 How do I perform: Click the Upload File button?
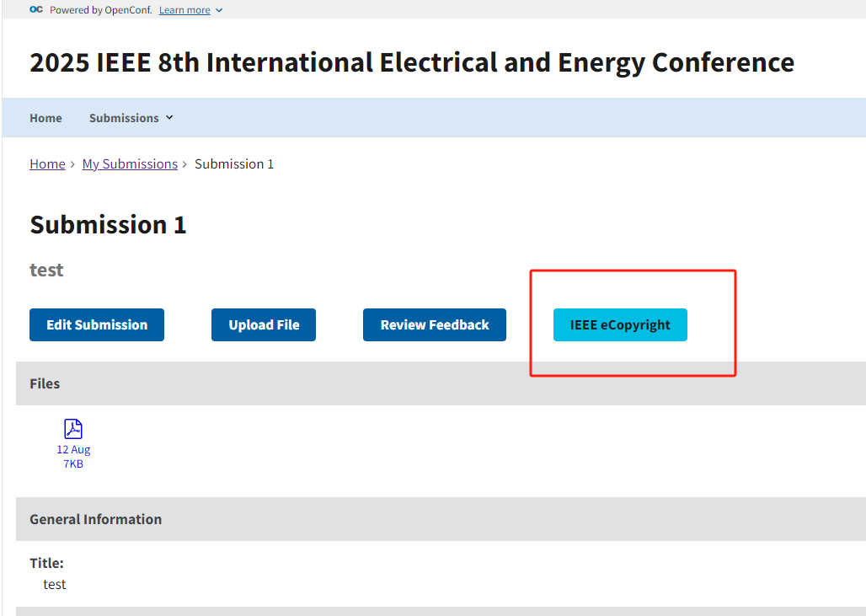click(x=264, y=324)
